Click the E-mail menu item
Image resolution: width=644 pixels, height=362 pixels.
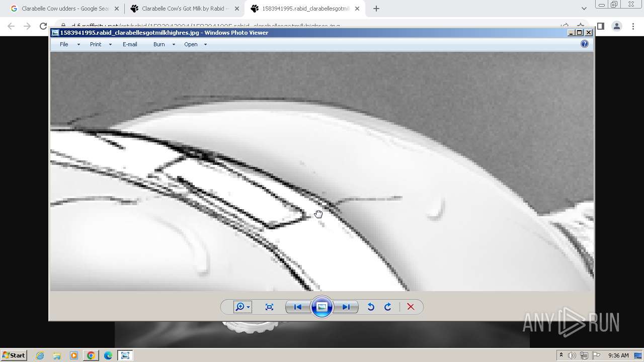coord(130,44)
